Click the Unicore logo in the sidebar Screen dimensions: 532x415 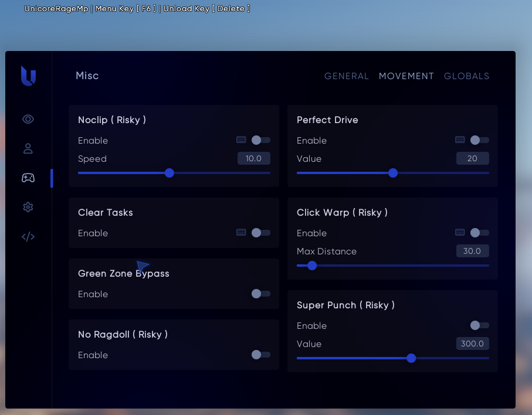(x=29, y=76)
